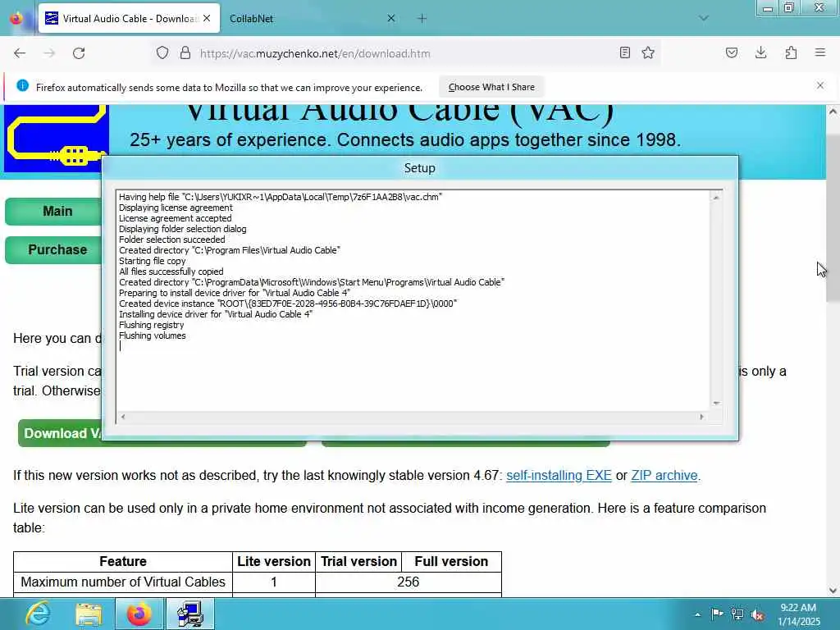Image resolution: width=840 pixels, height=630 pixels.
Task: Open the Firefox downloads panel
Action: pos(760,52)
